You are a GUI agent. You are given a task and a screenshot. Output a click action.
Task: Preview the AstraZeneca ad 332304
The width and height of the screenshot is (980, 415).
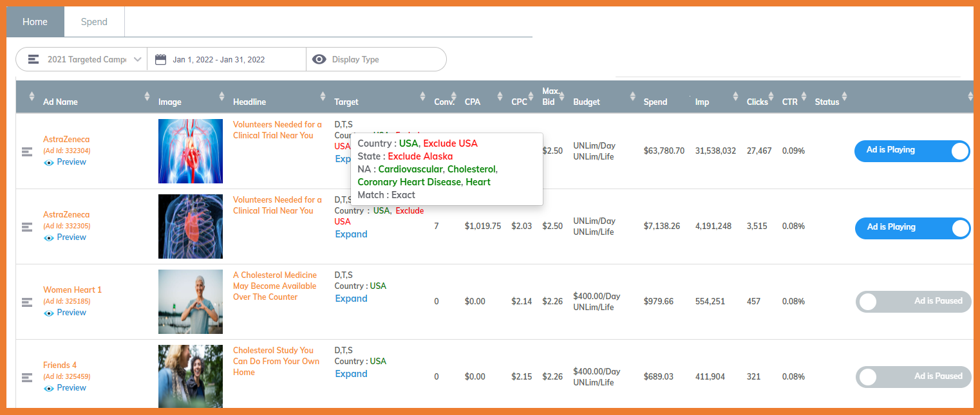pos(65,162)
